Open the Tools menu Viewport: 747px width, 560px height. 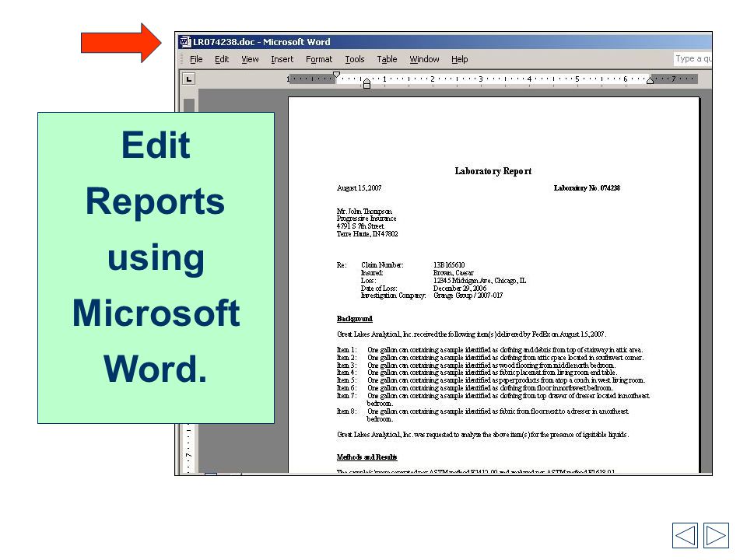tap(355, 59)
